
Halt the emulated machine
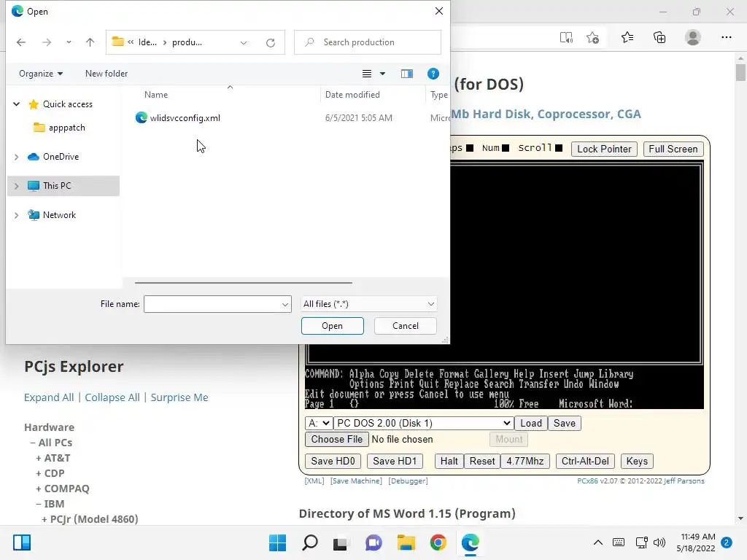(x=449, y=461)
